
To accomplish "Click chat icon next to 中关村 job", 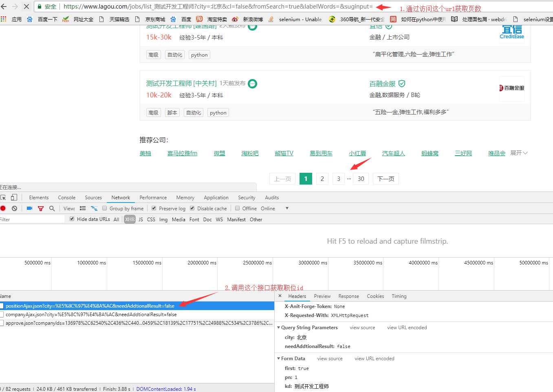I will [253, 84].
